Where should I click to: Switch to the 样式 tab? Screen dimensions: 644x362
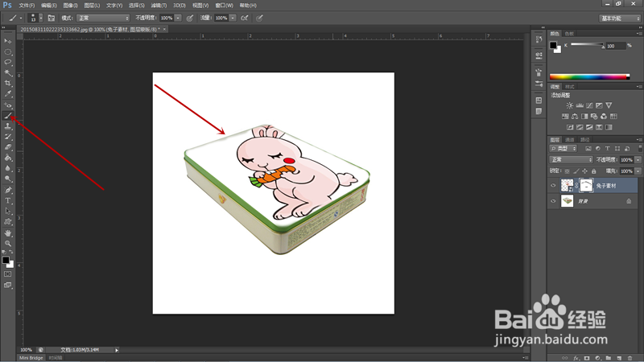pos(570,87)
